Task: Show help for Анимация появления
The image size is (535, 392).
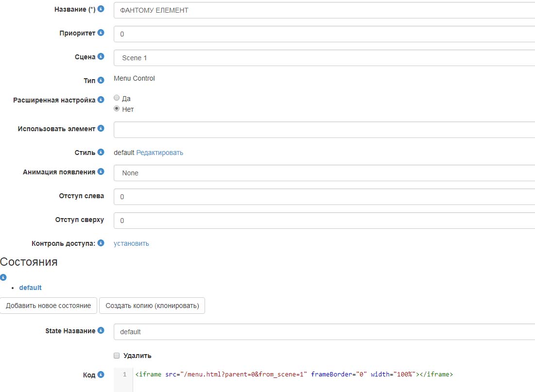Action: [x=101, y=171]
